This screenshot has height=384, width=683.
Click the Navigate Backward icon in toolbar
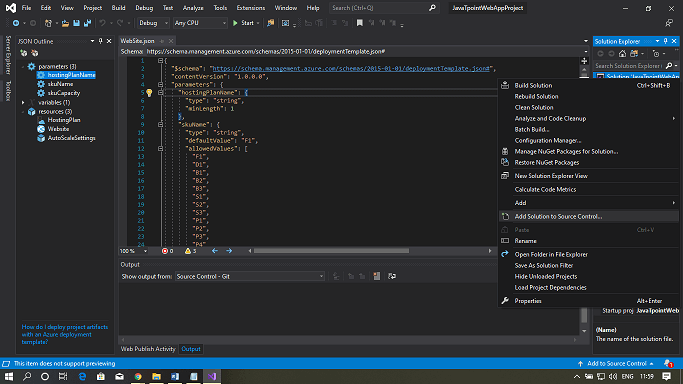(x=16, y=23)
